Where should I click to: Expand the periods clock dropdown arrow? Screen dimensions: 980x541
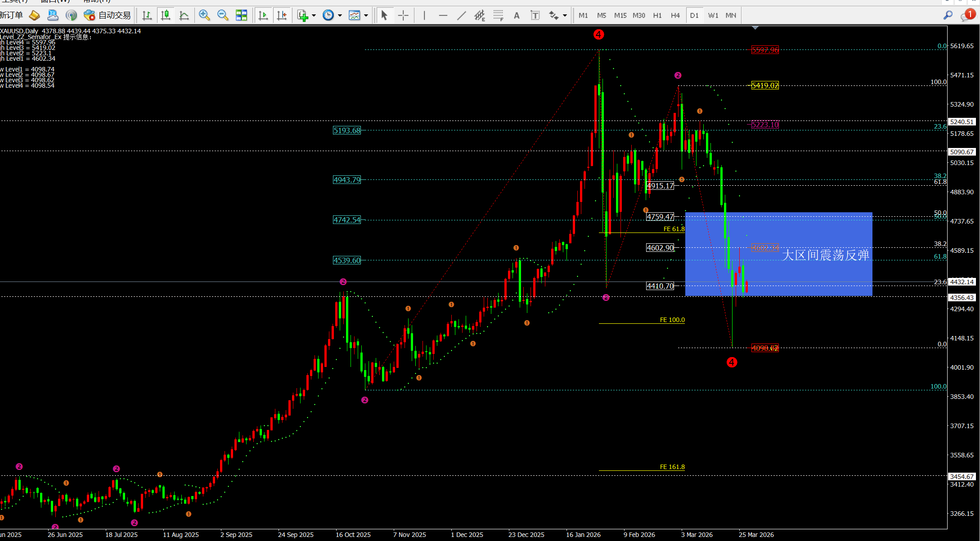pos(340,15)
